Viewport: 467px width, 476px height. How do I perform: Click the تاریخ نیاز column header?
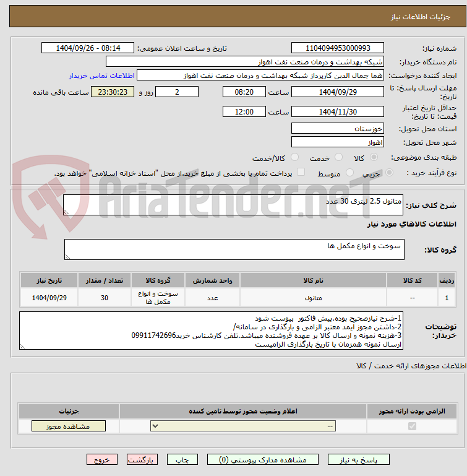point(49,280)
